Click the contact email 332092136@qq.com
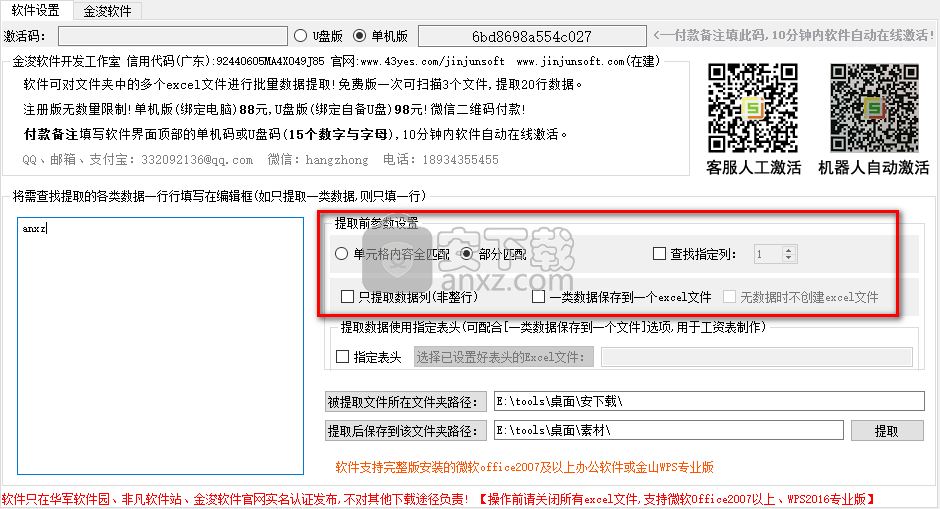940x509 pixels. point(197,160)
